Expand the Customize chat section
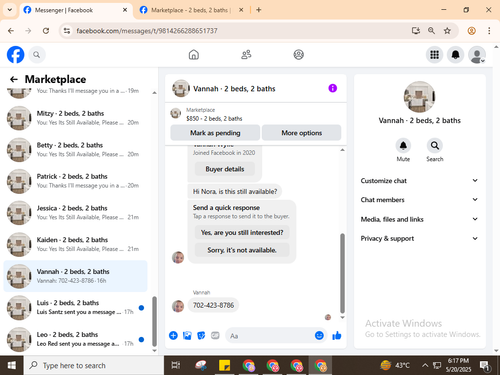 pyautogui.click(x=419, y=181)
